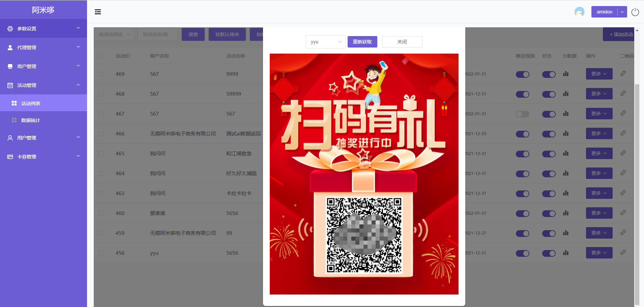644x307 pixels.
Task: Click the QR code poster image
Action: [364, 174]
